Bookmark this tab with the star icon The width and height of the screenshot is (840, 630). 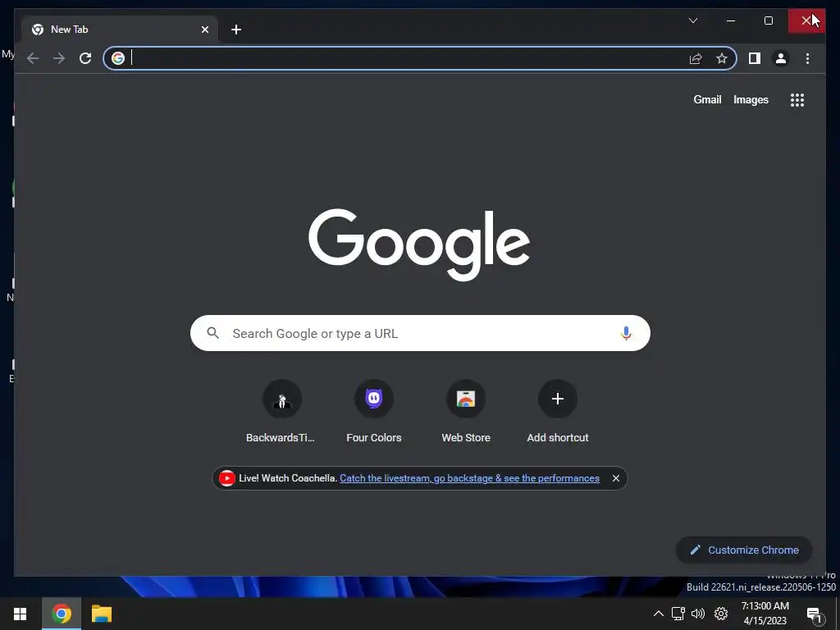point(722,58)
